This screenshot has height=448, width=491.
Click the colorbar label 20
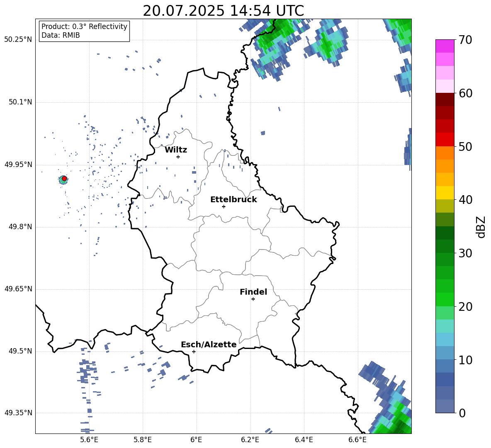465,307
